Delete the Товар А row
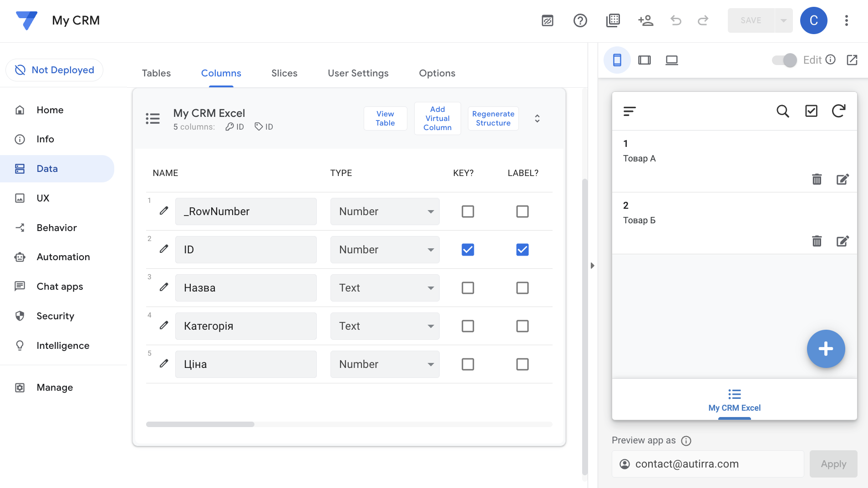Screen dimensions: 868x488 pyautogui.click(x=817, y=179)
